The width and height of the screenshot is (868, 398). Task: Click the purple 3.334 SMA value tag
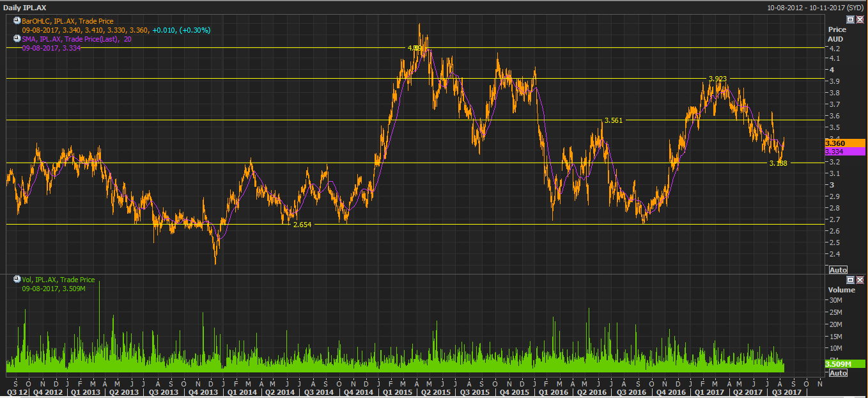click(844, 152)
